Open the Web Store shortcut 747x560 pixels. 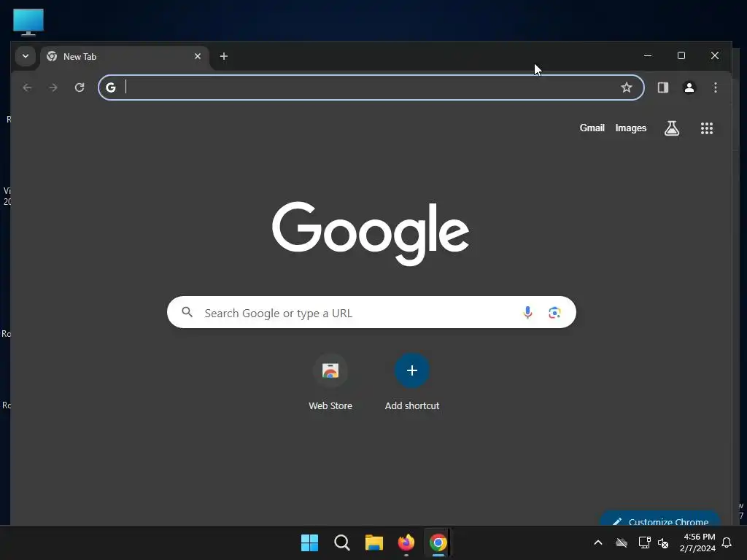pyautogui.click(x=330, y=382)
